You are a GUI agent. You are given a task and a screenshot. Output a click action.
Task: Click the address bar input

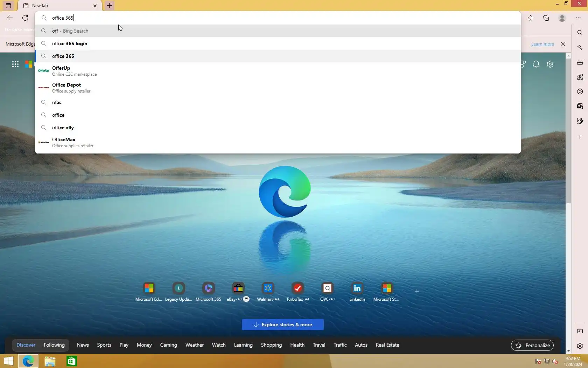278,18
